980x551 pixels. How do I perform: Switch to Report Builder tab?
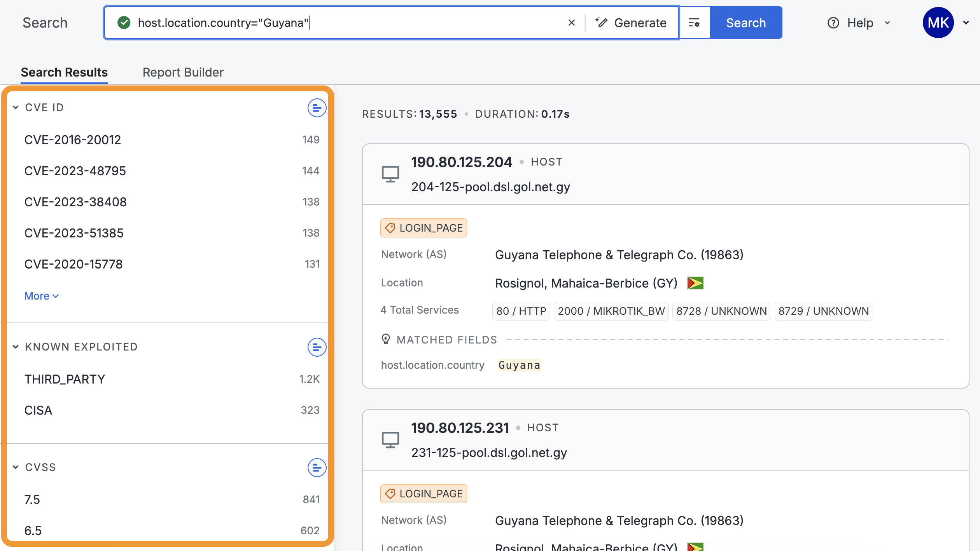pos(183,72)
